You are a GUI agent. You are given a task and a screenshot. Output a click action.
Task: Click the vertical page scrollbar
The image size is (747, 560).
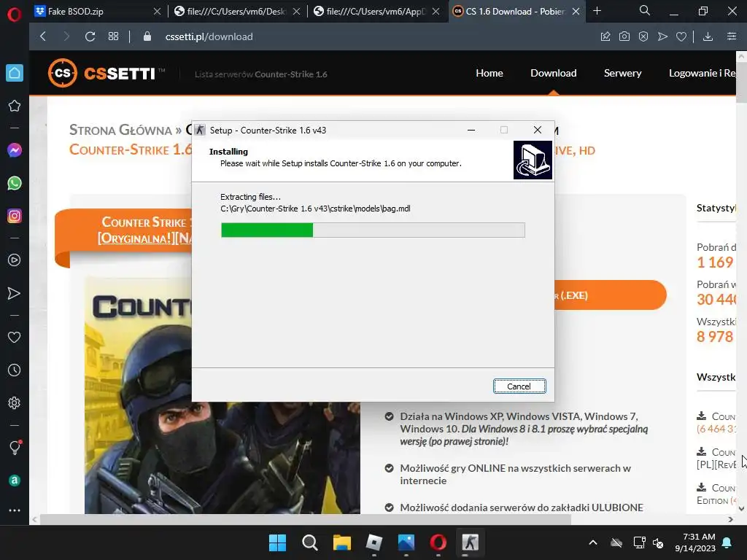click(x=741, y=82)
